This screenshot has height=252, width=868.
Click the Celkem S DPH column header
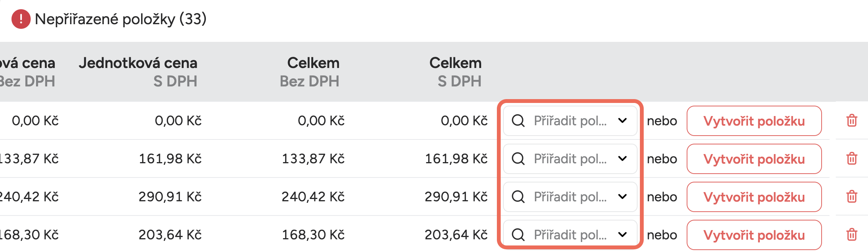(x=455, y=72)
